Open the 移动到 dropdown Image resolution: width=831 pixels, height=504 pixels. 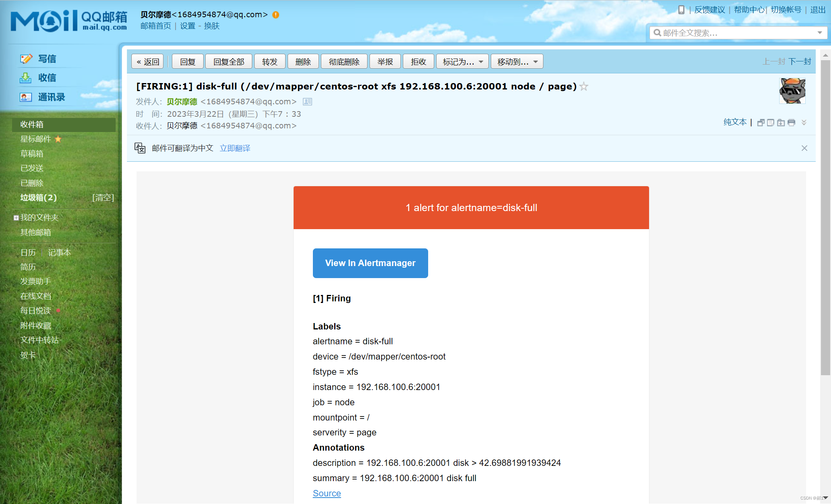(517, 62)
